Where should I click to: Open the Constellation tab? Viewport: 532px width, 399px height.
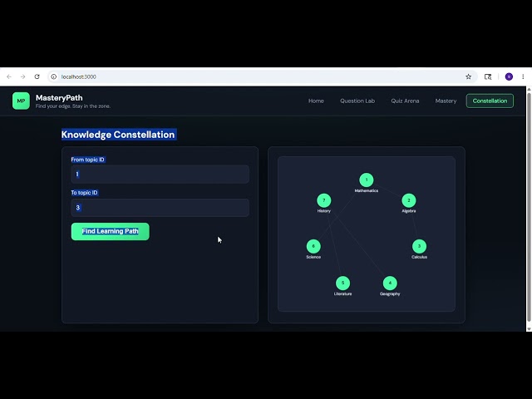(x=490, y=101)
